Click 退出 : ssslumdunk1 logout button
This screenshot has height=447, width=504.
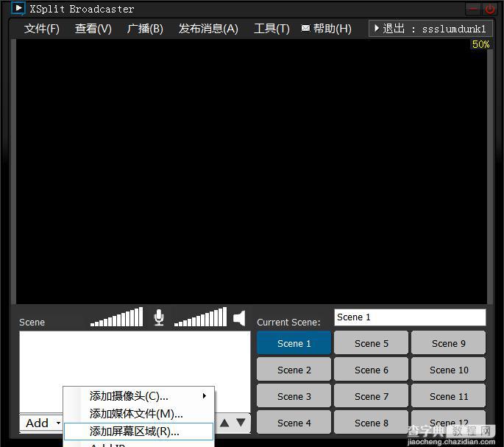430,29
